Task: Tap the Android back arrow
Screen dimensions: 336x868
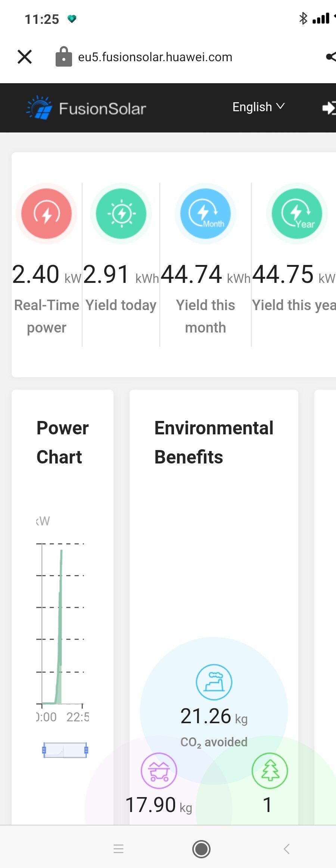Action: (x=287, y=849)
